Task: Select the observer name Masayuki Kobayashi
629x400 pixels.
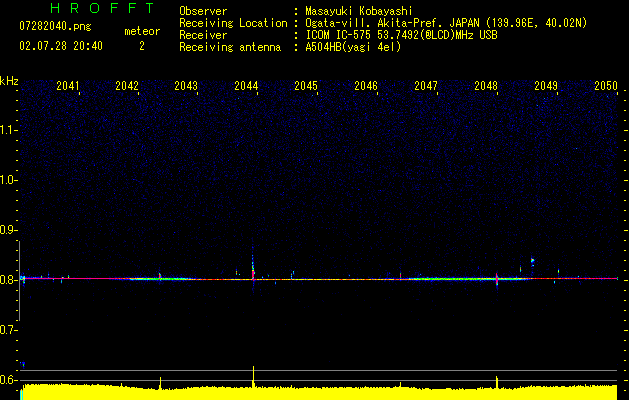Action: point(359,11)
